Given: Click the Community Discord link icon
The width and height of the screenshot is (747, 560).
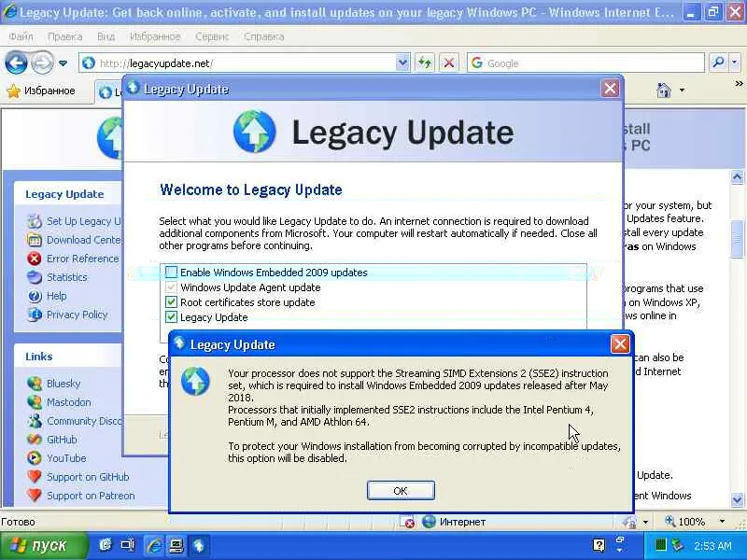Looking at the screenshot, I should pyautogui.click(x=35, y=421).
